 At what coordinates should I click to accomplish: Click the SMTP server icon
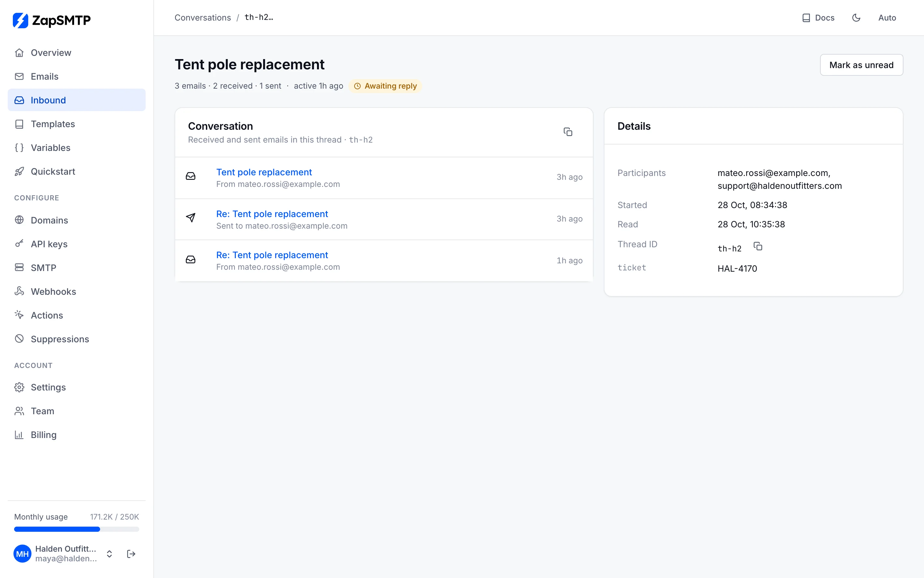(x=19, y=267)
